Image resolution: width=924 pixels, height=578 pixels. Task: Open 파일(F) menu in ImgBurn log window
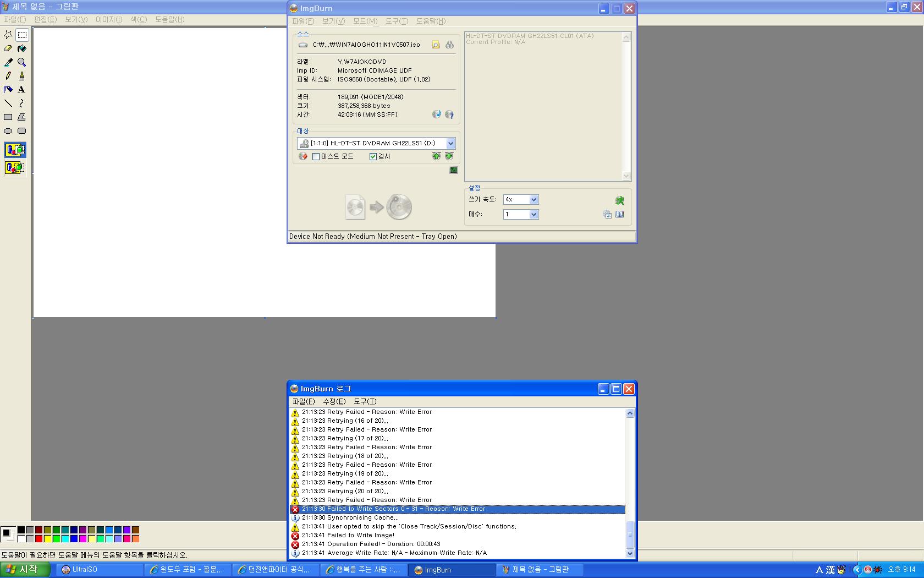tap(304, 401)
